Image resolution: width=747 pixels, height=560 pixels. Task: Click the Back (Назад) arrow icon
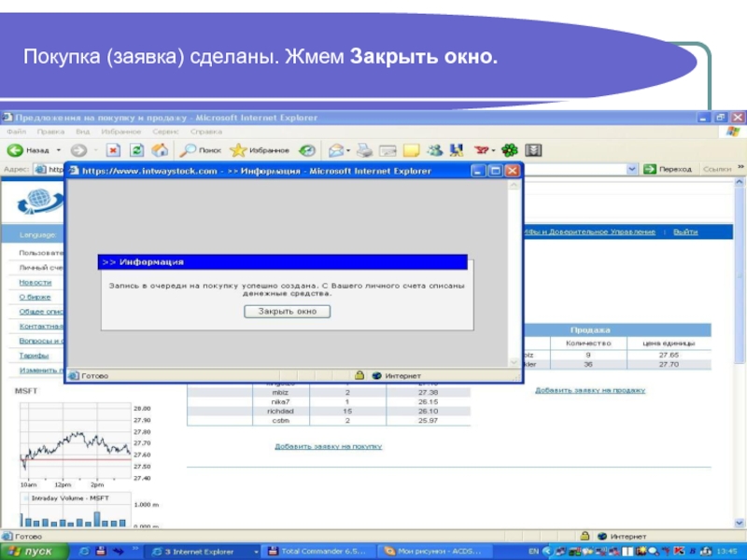pos(15,149)
